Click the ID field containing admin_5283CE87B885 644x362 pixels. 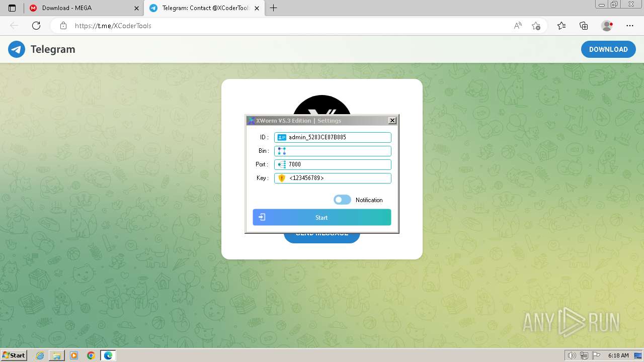333,137
